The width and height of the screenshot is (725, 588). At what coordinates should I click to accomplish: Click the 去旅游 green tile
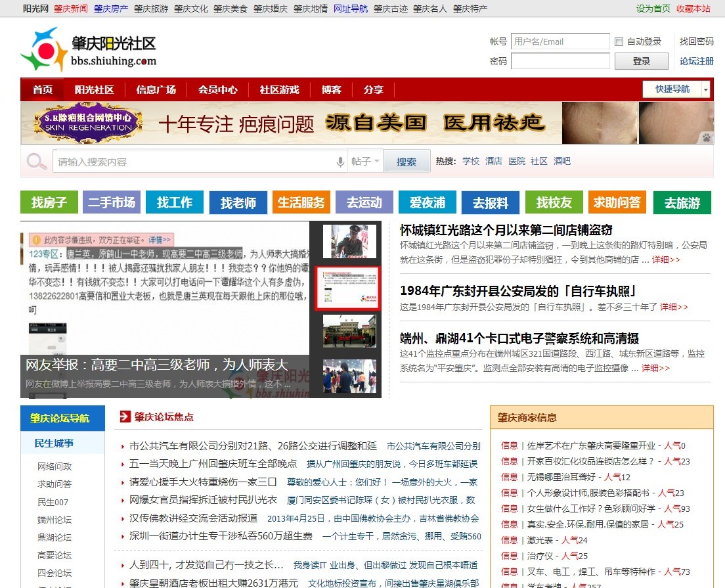click(682, 202)
